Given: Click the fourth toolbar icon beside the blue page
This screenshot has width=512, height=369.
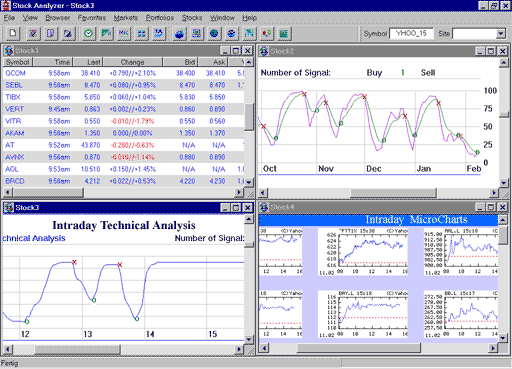Looking at the screenshot, I should (68, 33).
